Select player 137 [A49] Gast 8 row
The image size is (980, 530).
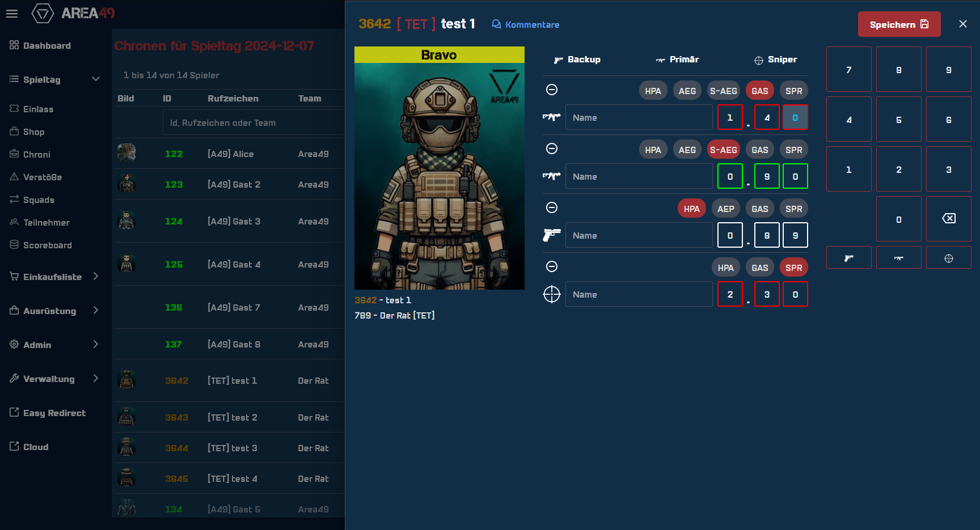pos(229,344)
